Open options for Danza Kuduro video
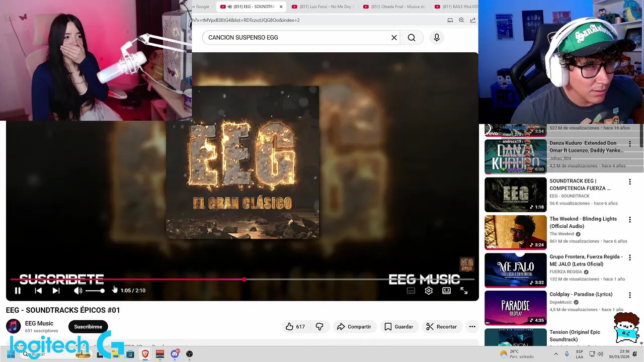The width and height of the screenshot is (644, 362). click(629, 144)
